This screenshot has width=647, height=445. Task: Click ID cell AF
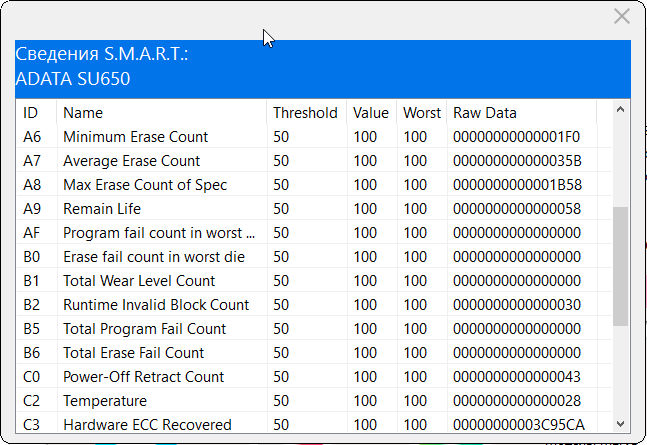pyautogui.click(x=31, y=232)
